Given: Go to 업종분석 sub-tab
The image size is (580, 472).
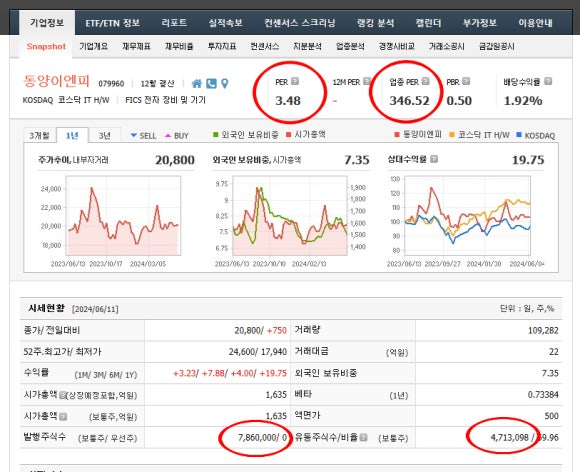Looking at the screenshot, I should (x=350, y=47).
